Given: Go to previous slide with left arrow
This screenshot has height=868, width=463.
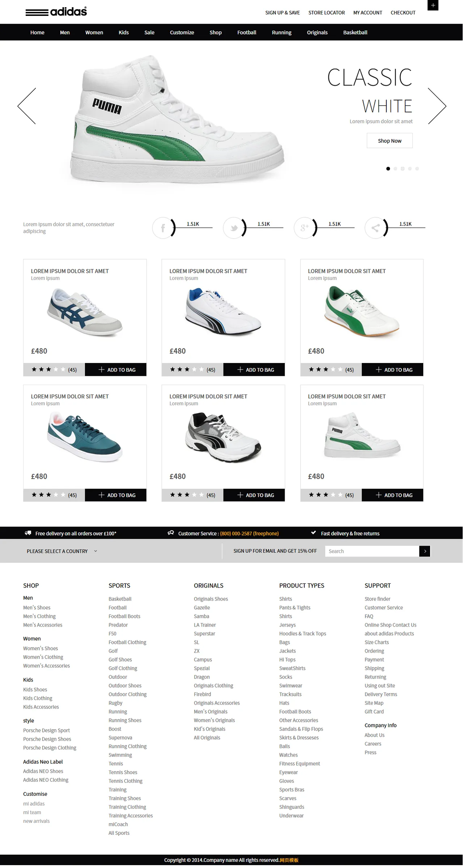Looking at the screenshot, I should click(27, 106).
